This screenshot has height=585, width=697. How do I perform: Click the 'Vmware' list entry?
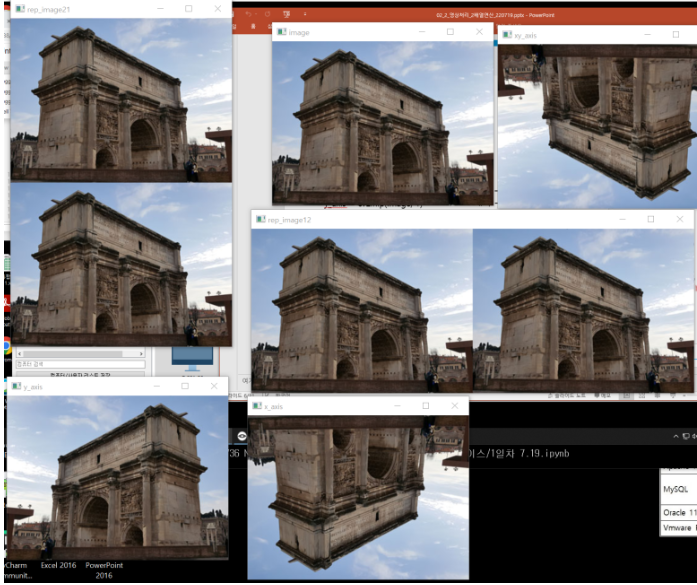[x=679, y=528]
